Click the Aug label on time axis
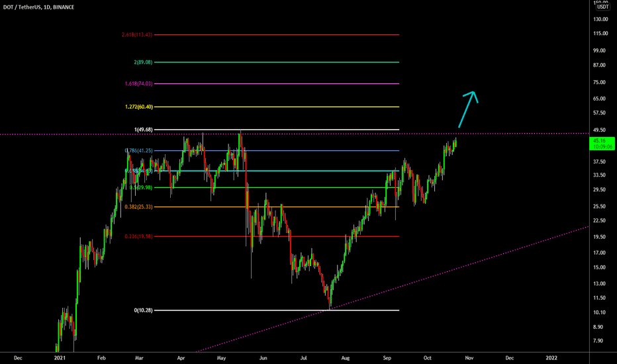The image size is (617, 364). pyautogui.click(x=345, y=357)
